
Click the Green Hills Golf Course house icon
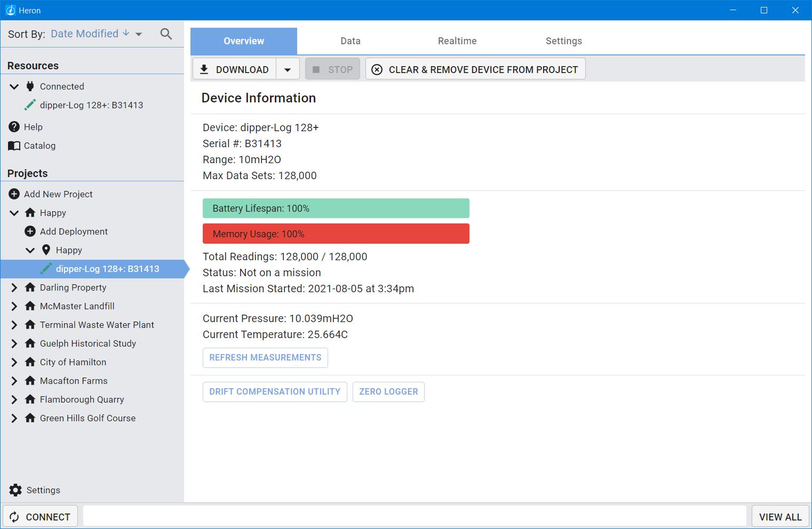30,418
